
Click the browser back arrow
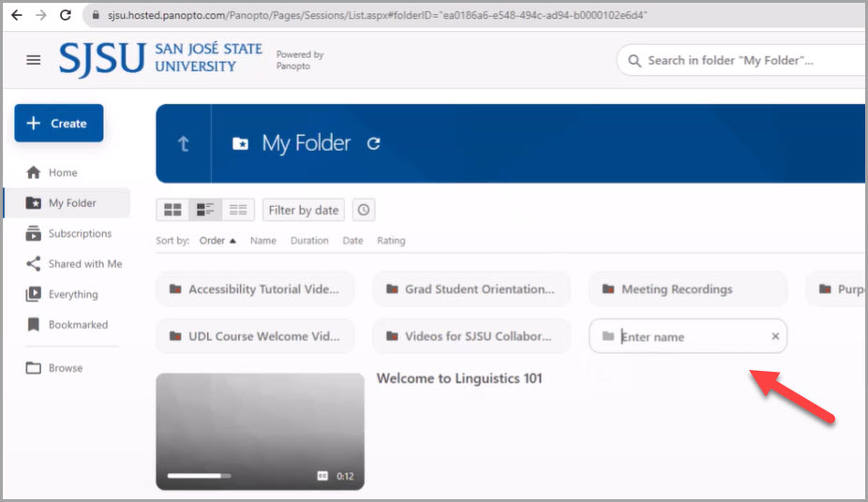point(17,16)
